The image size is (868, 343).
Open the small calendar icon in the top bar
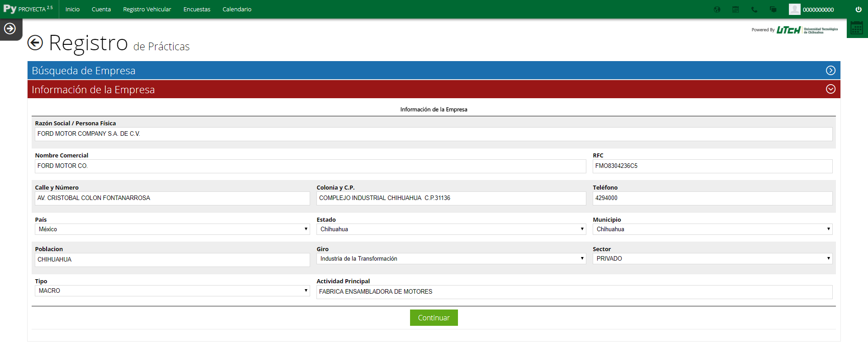736,10
